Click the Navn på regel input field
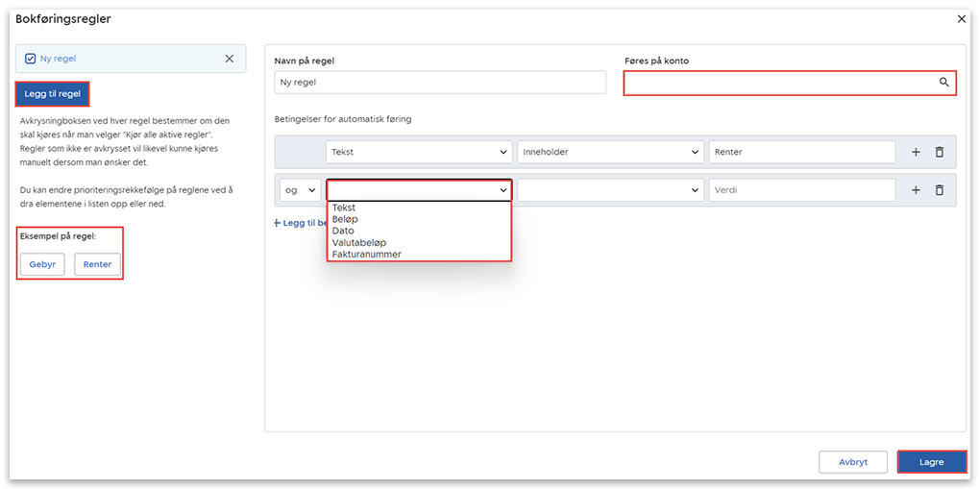 coord(439,83)
